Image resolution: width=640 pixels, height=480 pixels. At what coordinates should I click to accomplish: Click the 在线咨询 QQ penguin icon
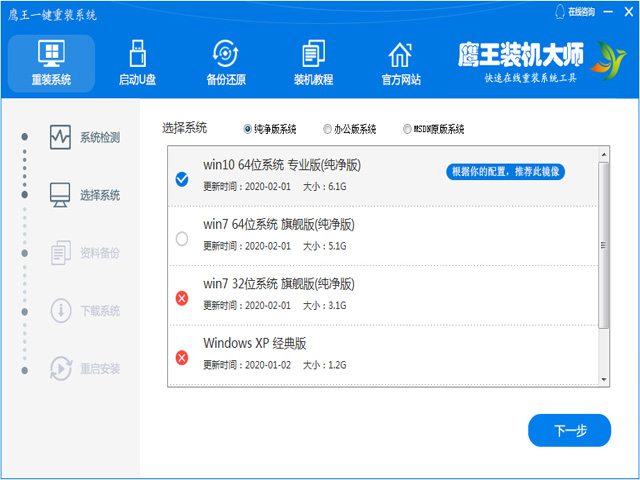click(x=559, y=12)
